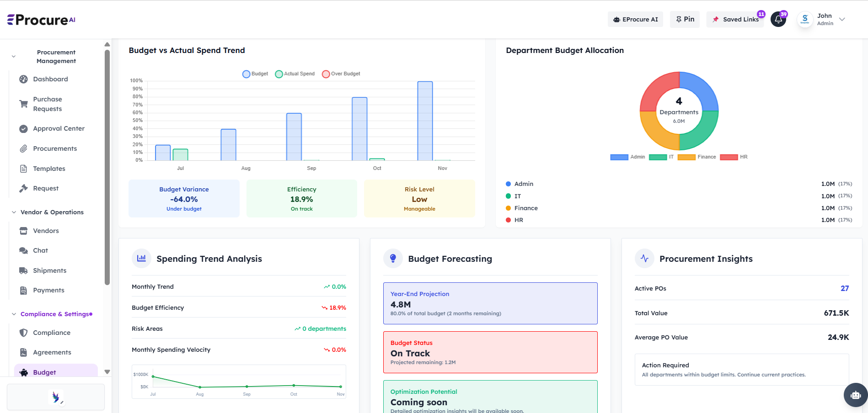This screenshot has height=413, width=868.
Task: Toggle Finance segment in donut legend
Action: pos(697,157)
